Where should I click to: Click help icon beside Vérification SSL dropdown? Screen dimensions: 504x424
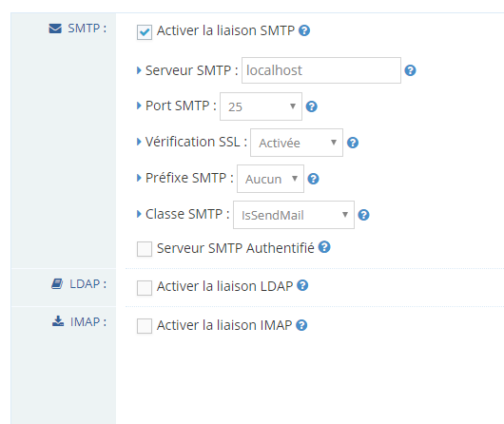[353, 143]
